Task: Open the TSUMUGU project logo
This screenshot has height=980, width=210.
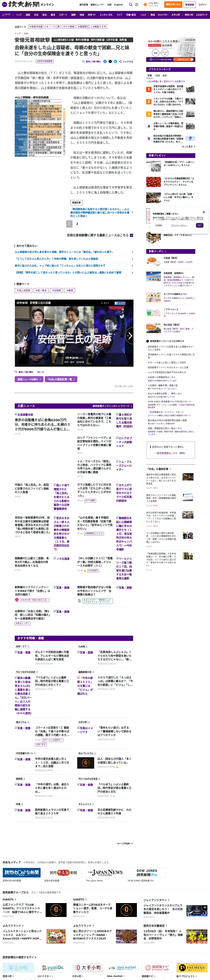Action: point(192,967)
